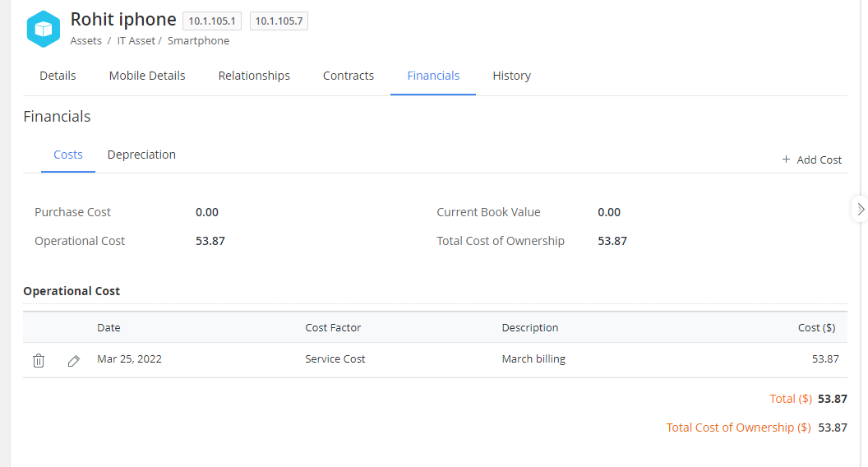The height and width of the screenshot is (467, 868).
Task: Click the blue asset cube icon
Action: 44,29
